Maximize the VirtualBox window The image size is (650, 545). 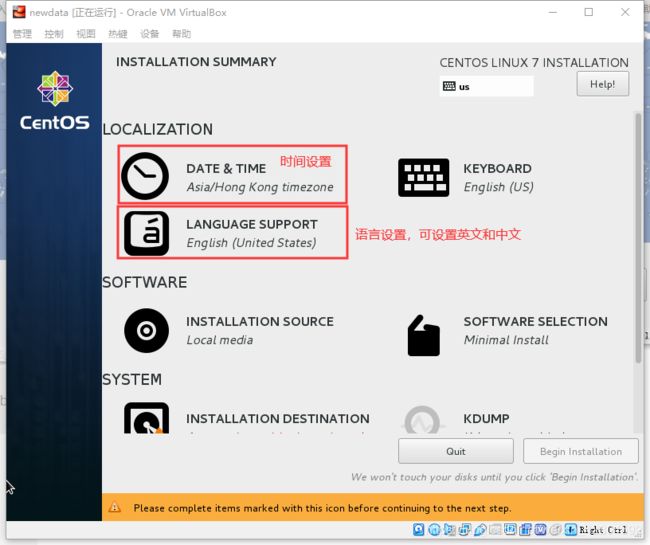[588, 12]
